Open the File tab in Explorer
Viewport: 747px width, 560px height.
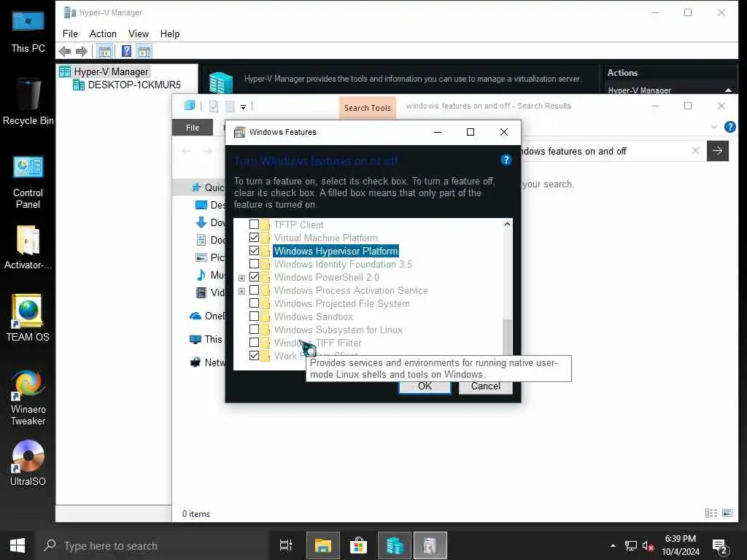click(x=193, y=128)
